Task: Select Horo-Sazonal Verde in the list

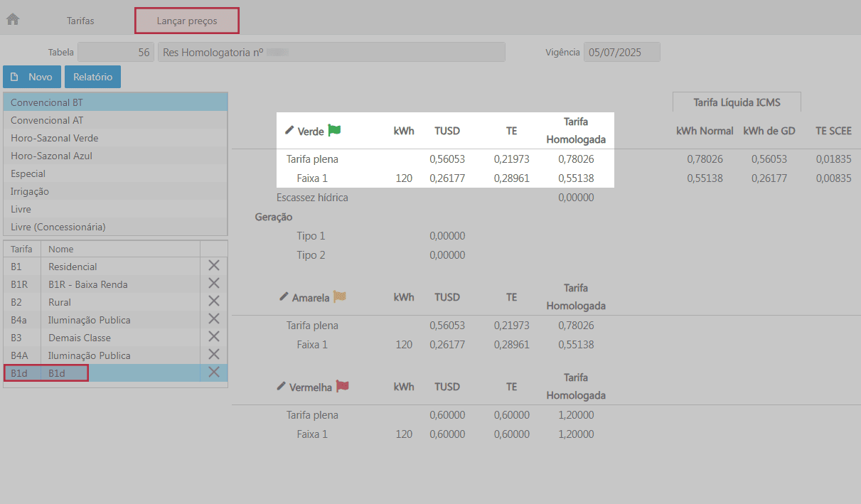Action: [x=55, y=138]
